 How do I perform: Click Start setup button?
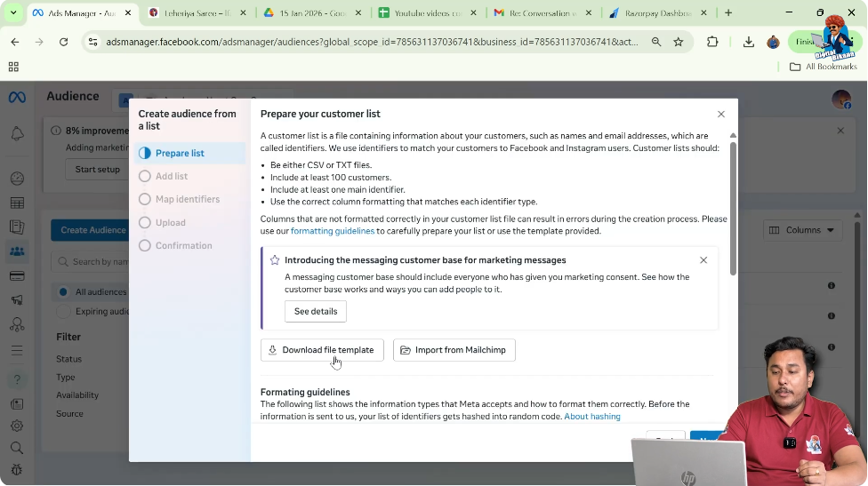98,169
